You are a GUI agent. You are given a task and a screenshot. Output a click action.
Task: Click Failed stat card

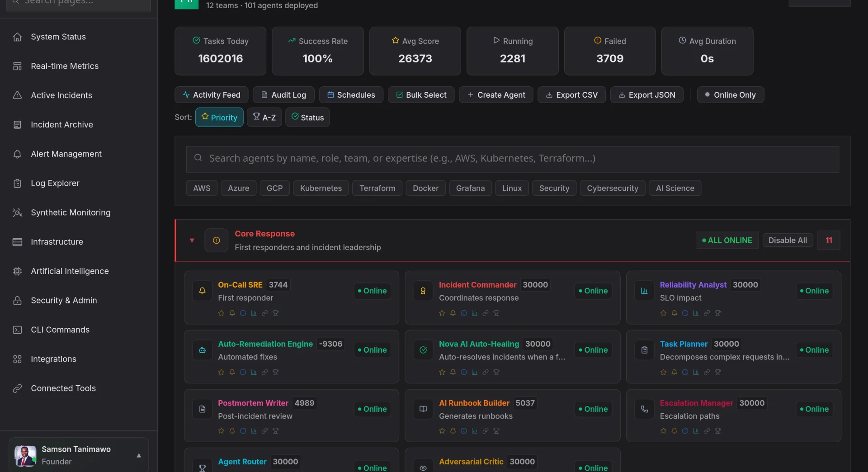tap(609, 51)
